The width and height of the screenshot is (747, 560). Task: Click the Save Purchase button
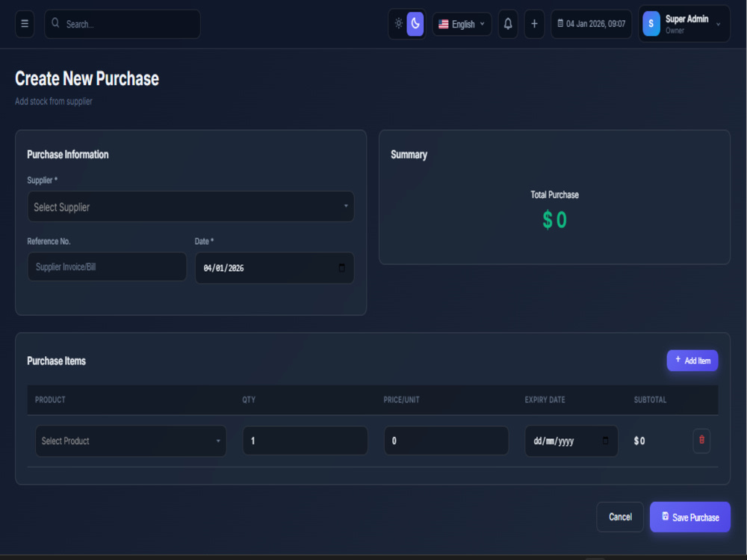689,517
